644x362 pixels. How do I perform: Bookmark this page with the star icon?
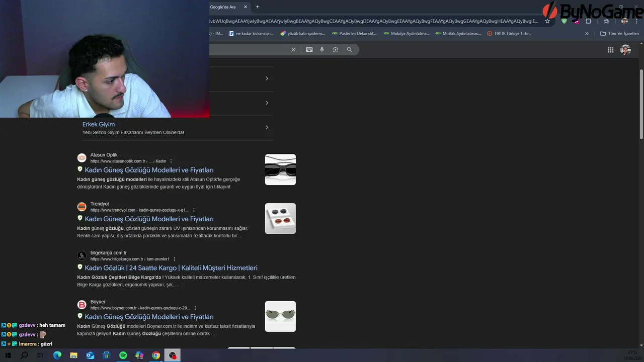click(x=547, y=21)
